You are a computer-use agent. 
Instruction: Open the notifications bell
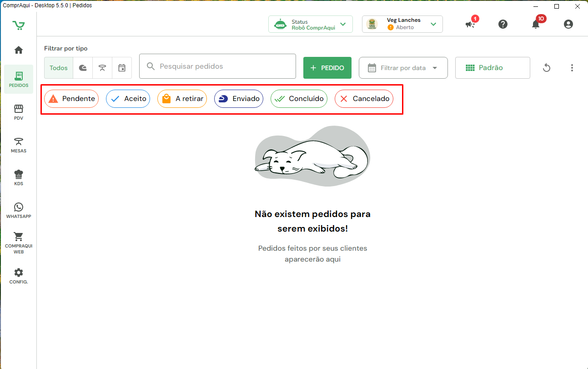click(536, 25)
